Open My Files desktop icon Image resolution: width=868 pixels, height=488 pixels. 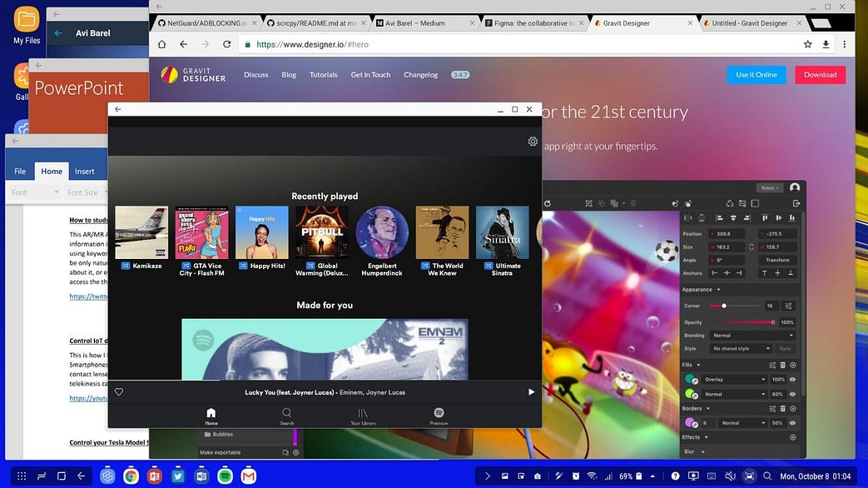click(x=27, y=26)
